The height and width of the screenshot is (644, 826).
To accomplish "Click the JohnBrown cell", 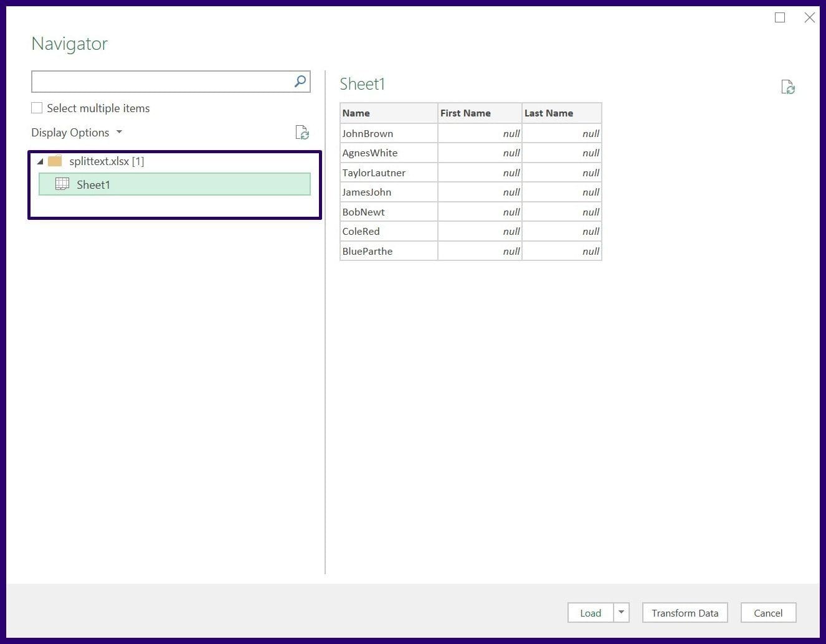I will (389, 133).
